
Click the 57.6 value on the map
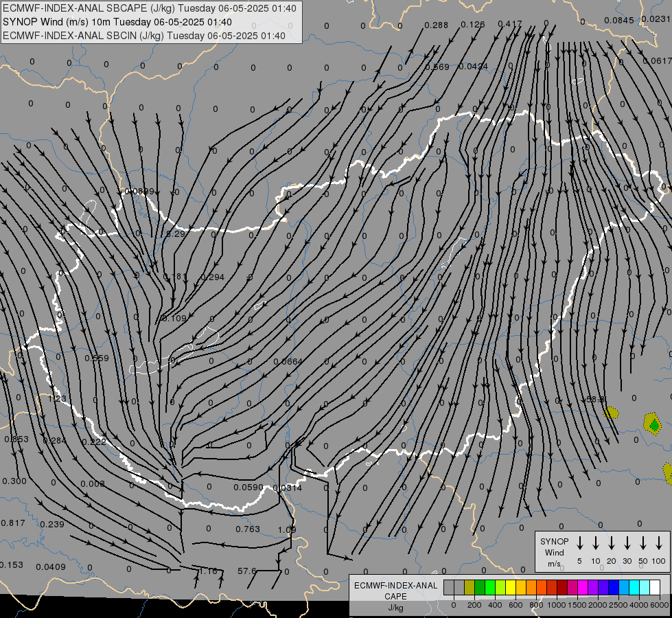247,571
